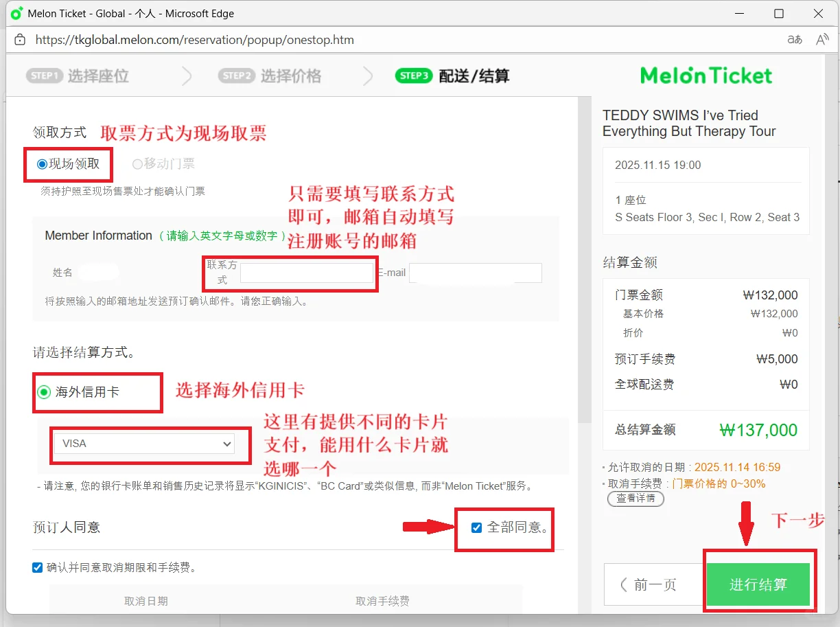The image size is (840, 627).
Task: Click the green 进行结算 checkout button
Action: point(759,584)
